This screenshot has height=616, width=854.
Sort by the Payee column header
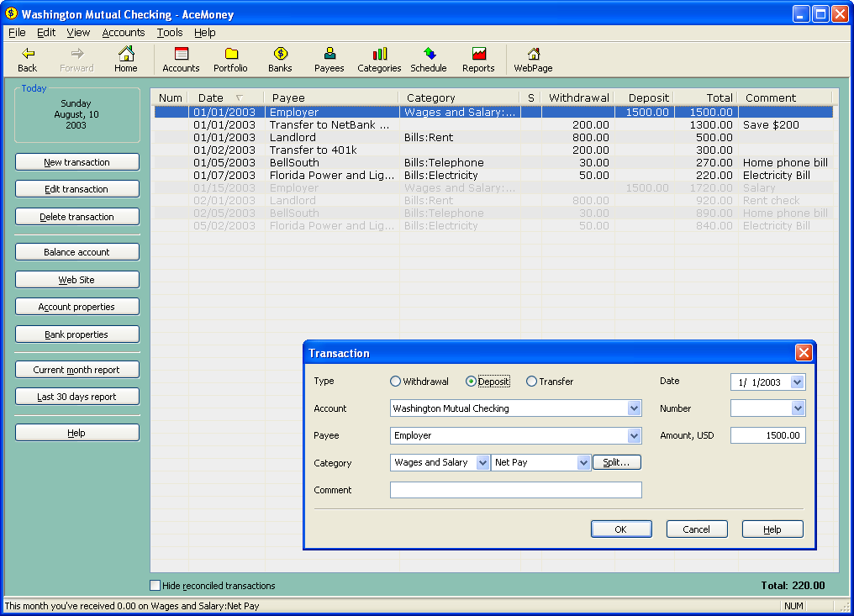[332, 97]
